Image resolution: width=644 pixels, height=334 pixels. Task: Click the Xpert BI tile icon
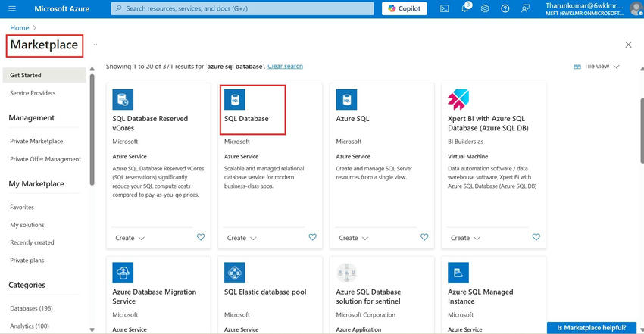(458, 99)
